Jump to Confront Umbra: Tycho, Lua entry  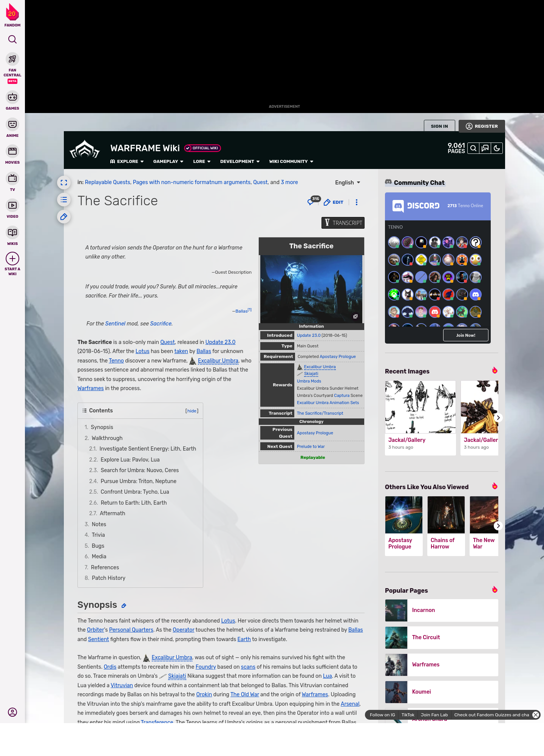[129, 492]
